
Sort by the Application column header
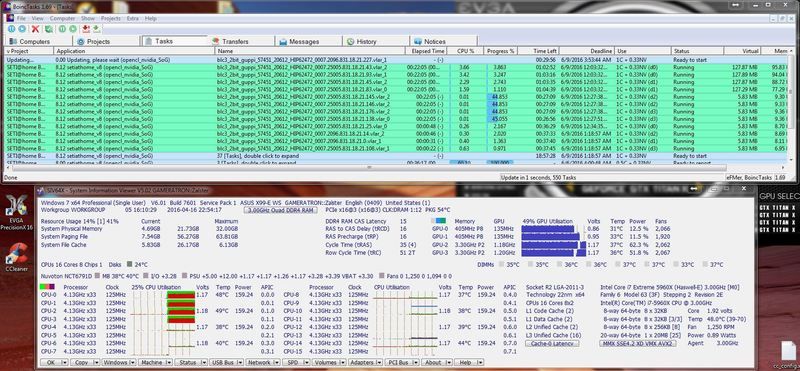click(134, 51)
